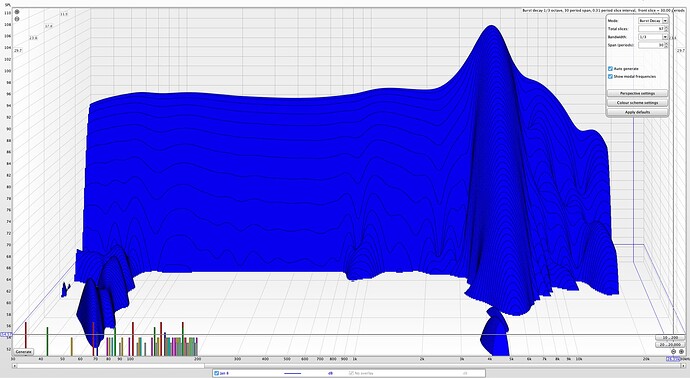Decrement the Span (periods) spinner

[x=666, y=47]
